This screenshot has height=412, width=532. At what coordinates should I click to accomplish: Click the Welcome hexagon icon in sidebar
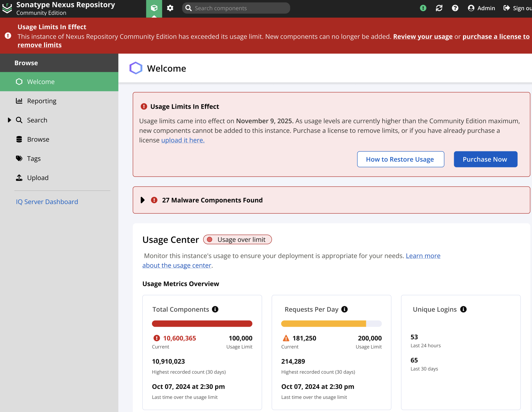coord(19,82)
